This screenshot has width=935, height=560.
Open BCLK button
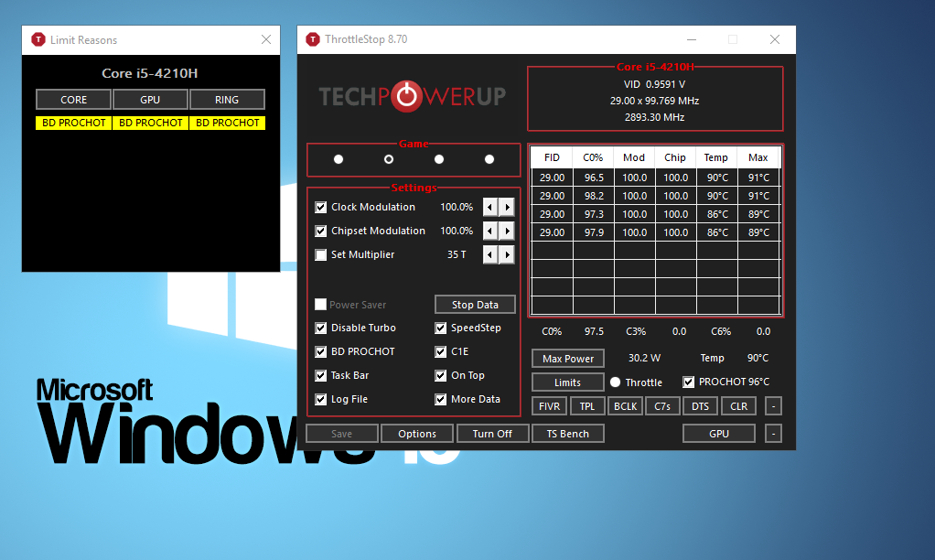(x=626, y=406)
